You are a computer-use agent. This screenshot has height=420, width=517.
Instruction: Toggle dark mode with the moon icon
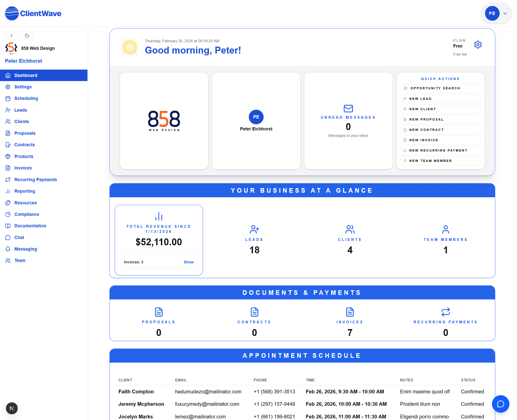(27, 36)
